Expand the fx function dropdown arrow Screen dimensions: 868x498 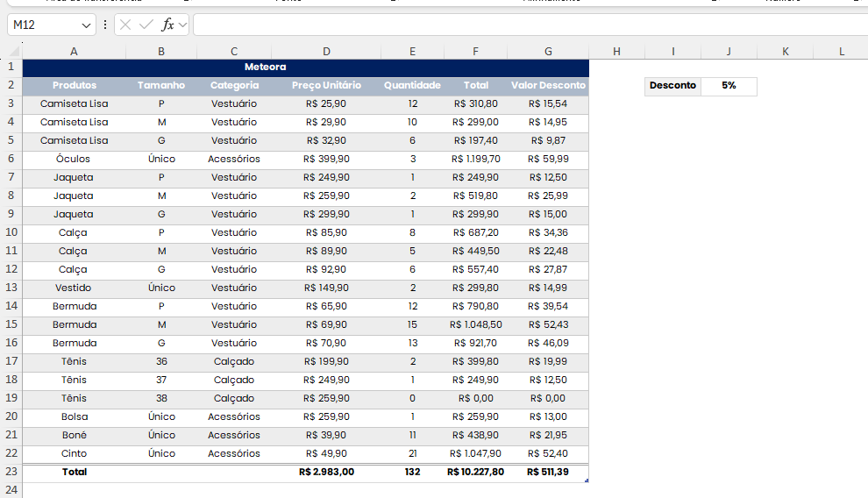(x=182, y=25)
